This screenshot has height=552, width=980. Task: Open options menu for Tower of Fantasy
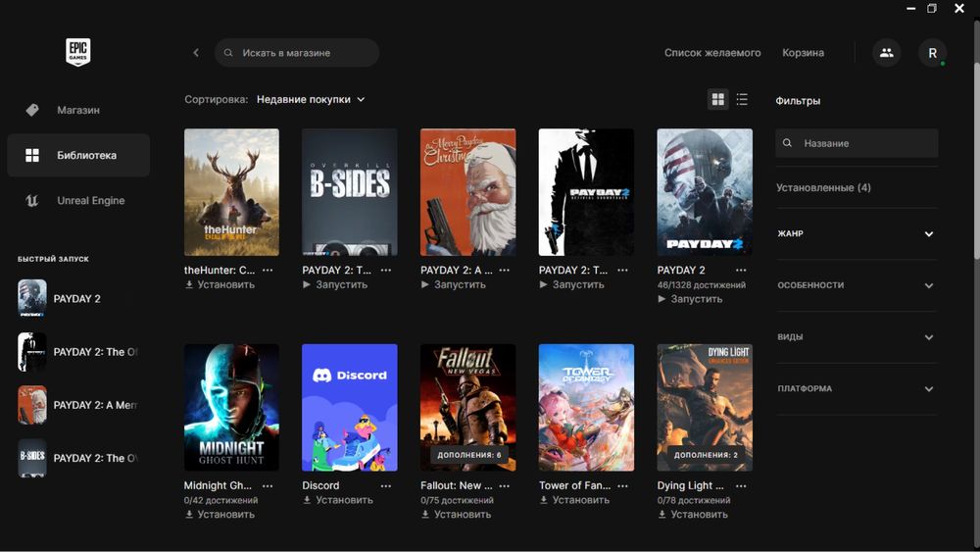622,485
